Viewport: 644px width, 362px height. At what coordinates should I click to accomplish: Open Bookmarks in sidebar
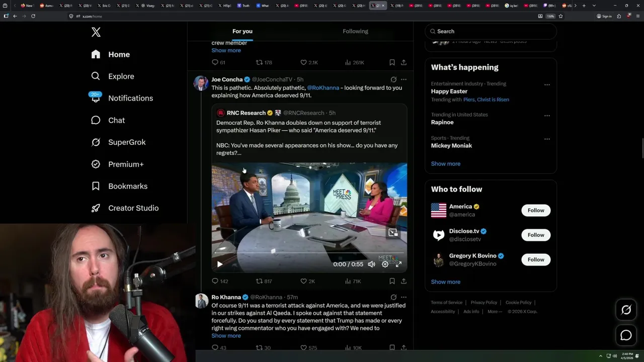pos(119,186)
